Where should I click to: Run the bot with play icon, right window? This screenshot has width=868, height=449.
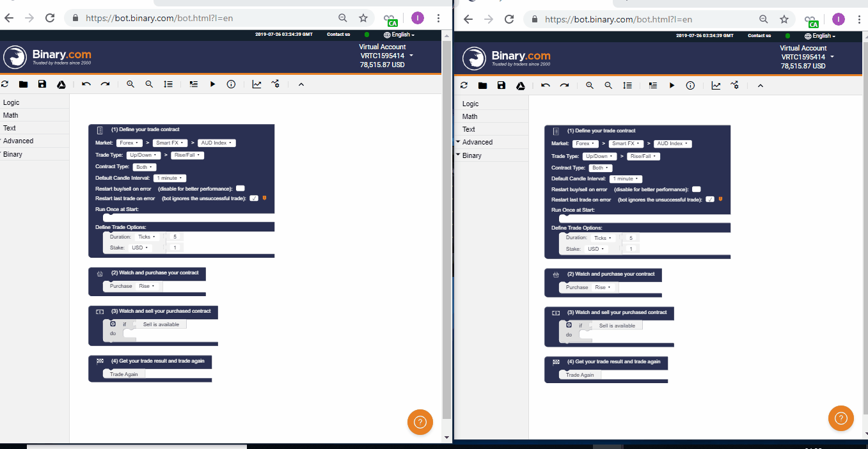(x=672, y=86)
